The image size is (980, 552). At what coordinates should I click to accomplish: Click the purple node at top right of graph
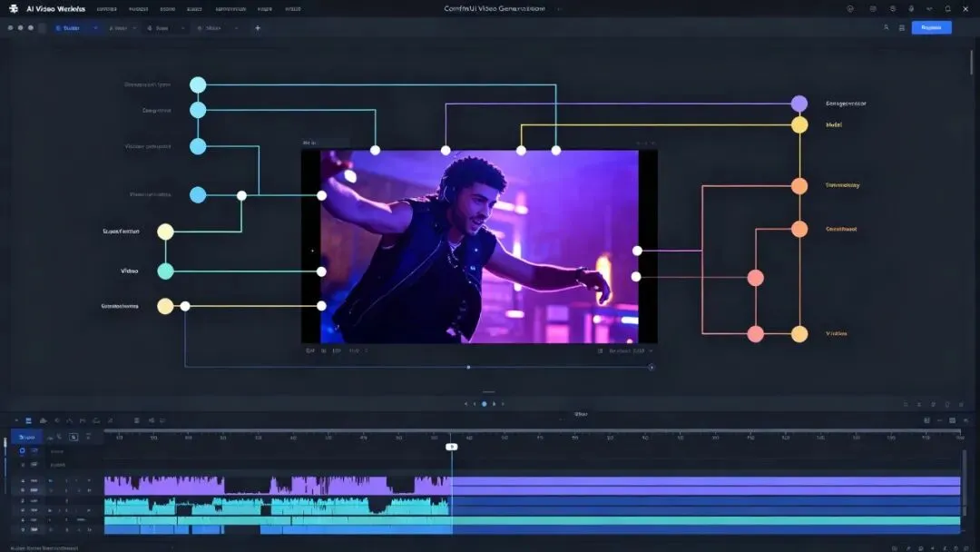pos(799,103)
